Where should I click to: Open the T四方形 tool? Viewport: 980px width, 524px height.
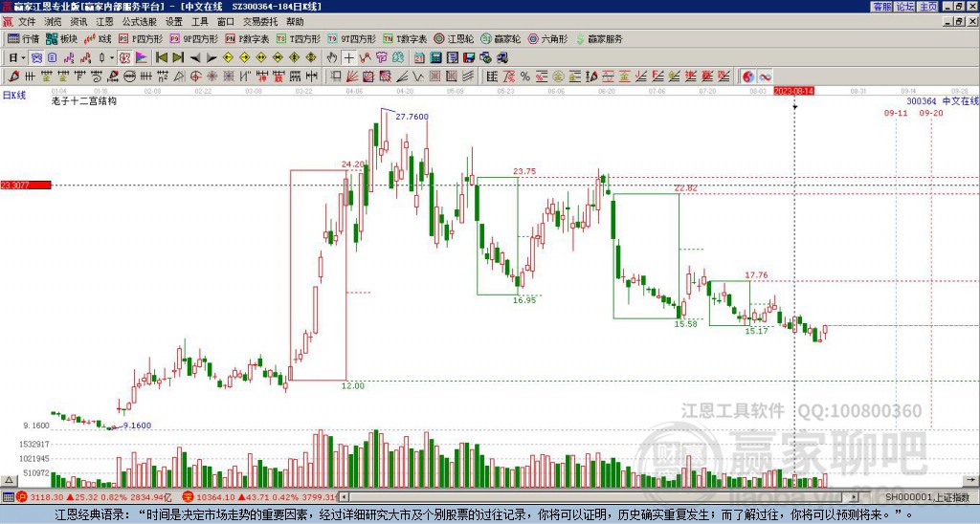[x=299, y=38]
